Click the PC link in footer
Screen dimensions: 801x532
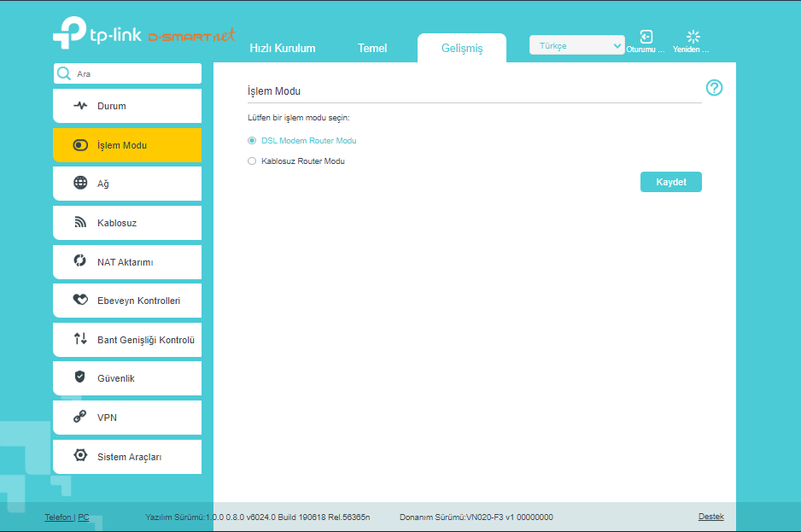click(84, 517)
